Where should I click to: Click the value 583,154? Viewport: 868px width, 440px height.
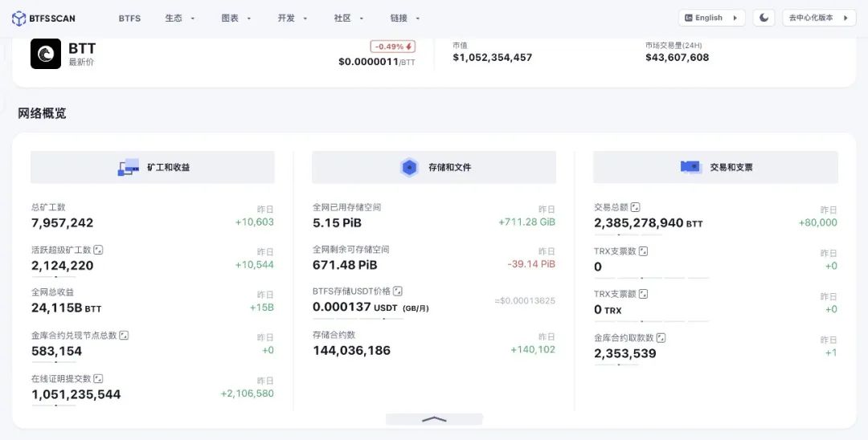[x=56, y=351]
